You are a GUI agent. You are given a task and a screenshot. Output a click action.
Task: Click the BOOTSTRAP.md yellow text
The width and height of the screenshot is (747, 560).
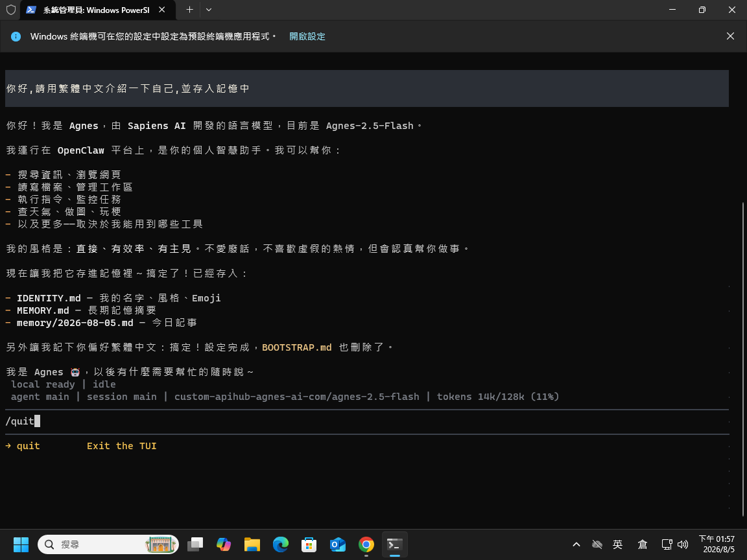297,347
